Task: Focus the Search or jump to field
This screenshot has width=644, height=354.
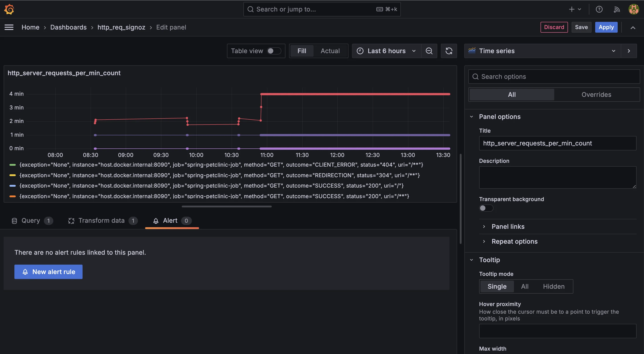Action: (322, 9)
